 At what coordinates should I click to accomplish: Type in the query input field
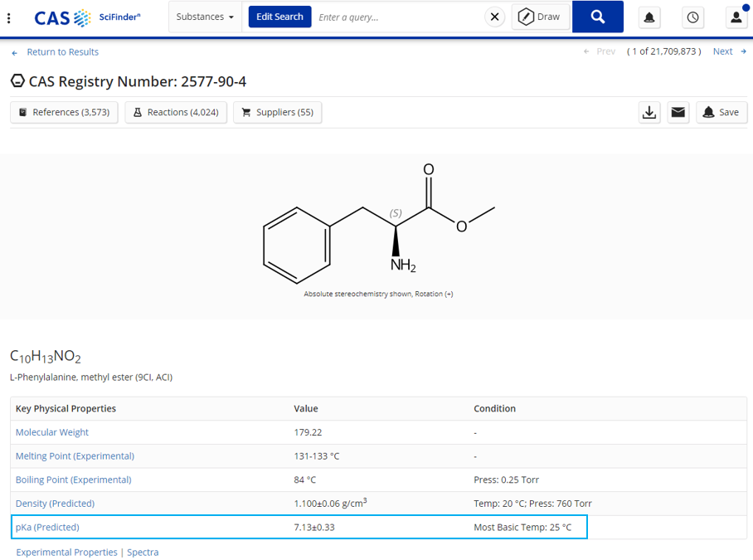(396, 17)
